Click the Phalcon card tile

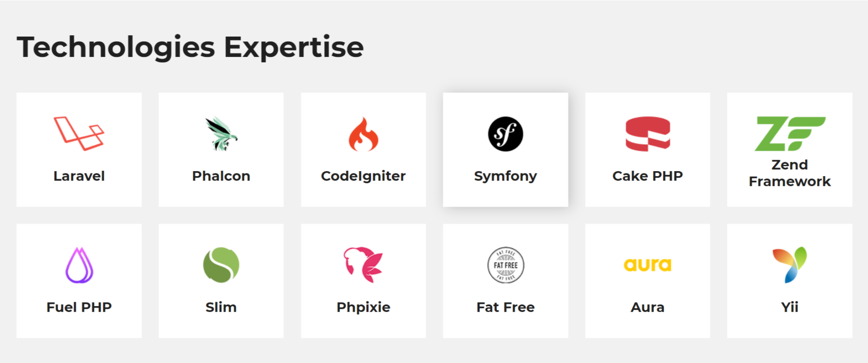(x=221, y=150)
